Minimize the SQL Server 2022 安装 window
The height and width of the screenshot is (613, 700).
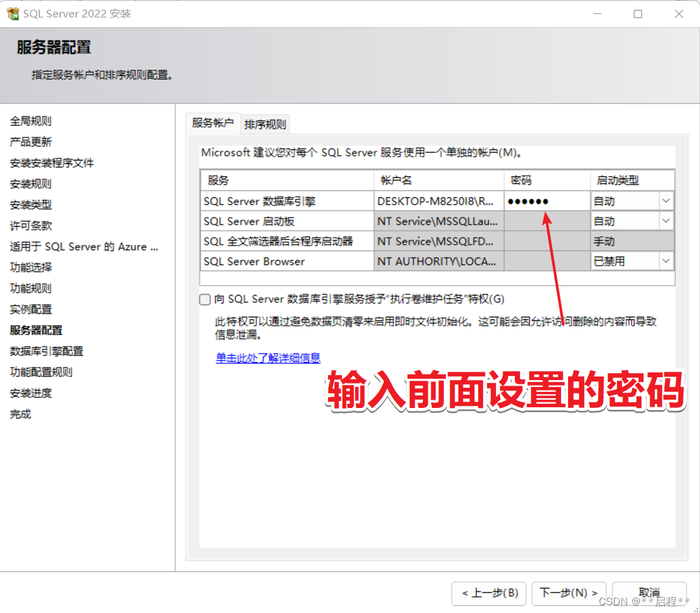click(x=597, y=14)
